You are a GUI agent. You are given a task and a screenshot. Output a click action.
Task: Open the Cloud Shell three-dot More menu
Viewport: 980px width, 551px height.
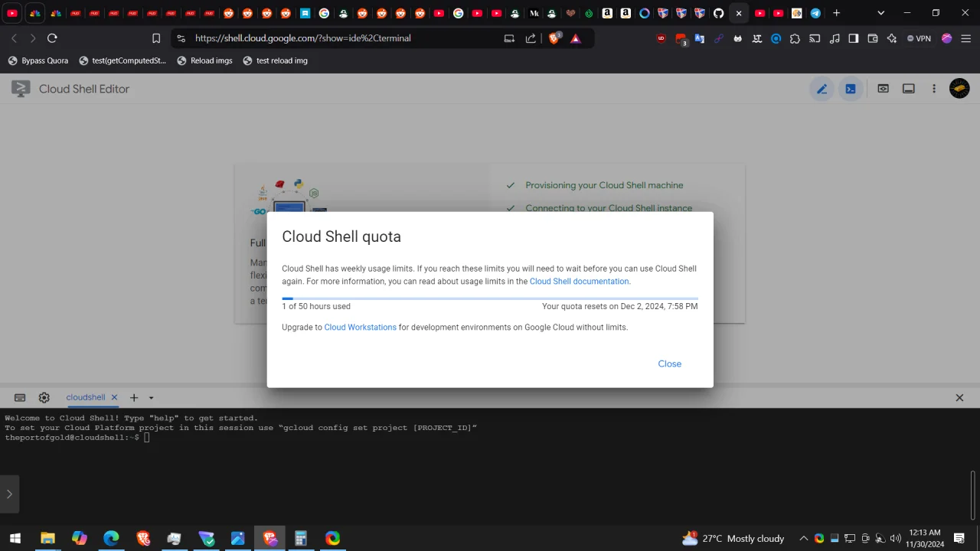pyautogui.click(x=934, y=89)
